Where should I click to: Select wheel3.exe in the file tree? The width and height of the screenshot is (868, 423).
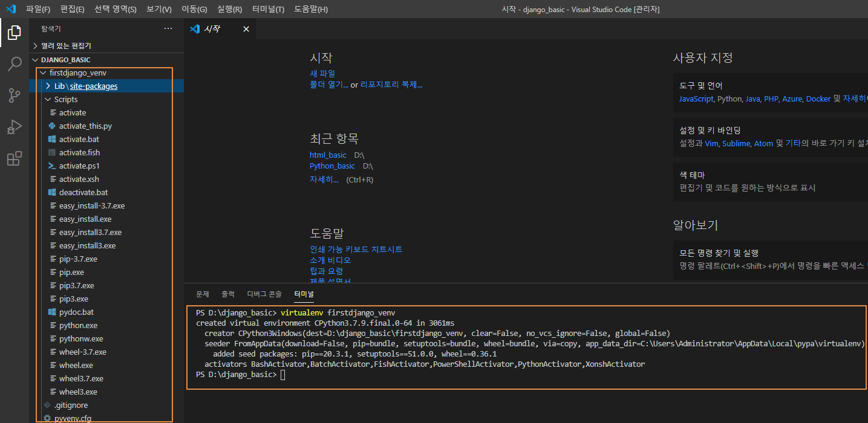78,392
